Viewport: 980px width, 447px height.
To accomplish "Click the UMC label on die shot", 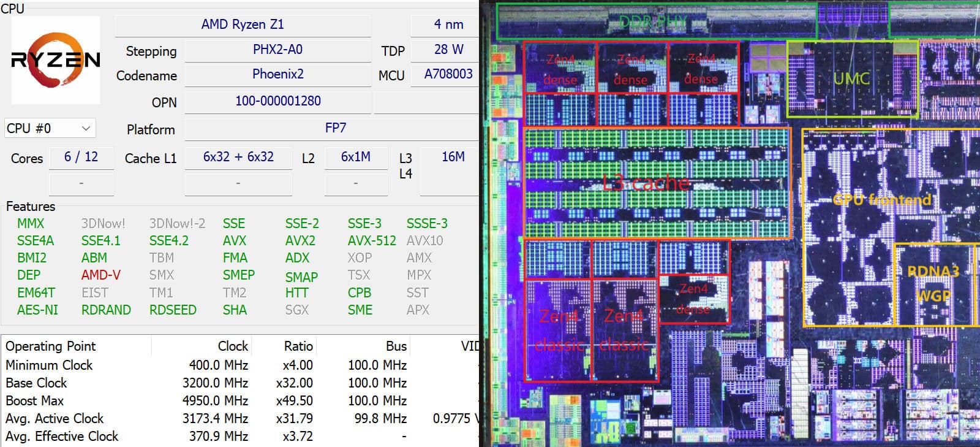I will point(851,78).
